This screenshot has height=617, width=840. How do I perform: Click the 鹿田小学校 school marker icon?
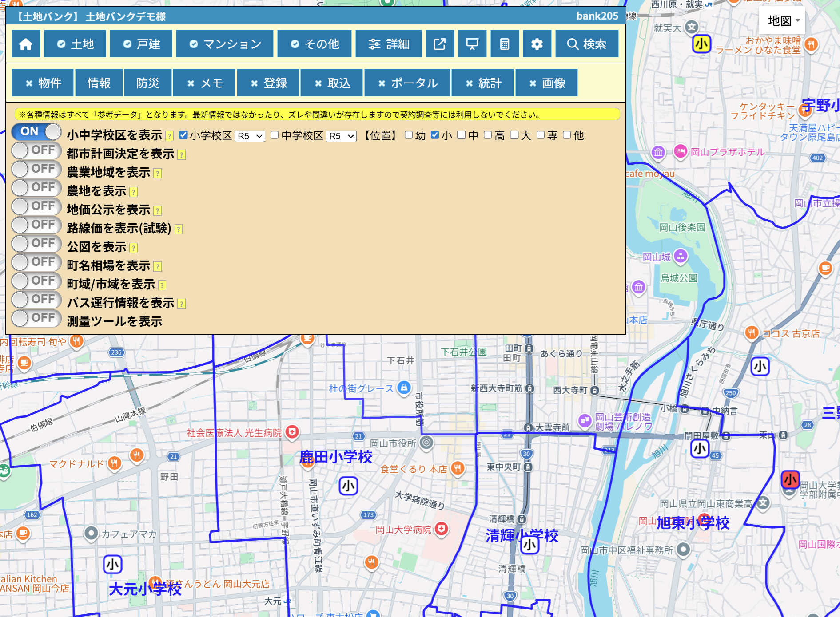tap(348, 486)
